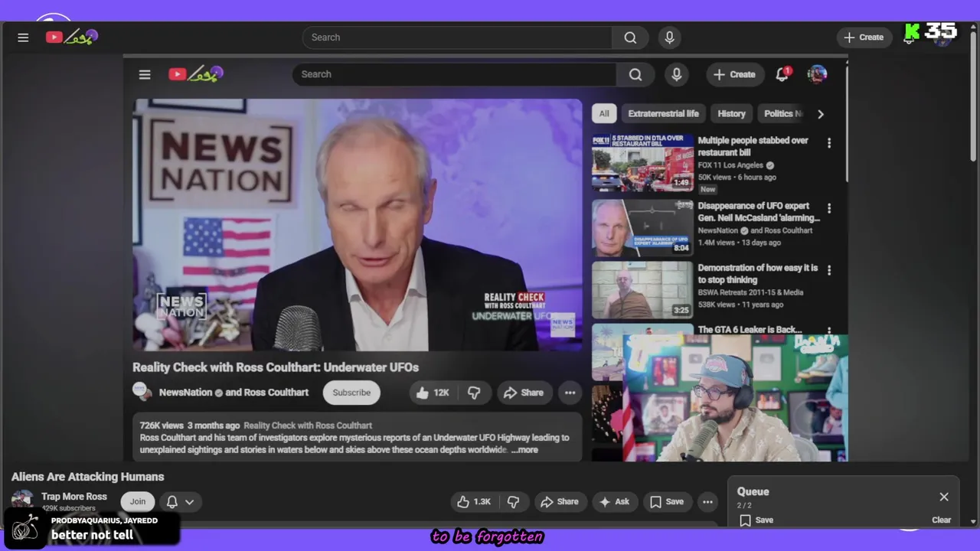Click the inner search magnifier button
This screenshot has width=980, height=551.
635,74
